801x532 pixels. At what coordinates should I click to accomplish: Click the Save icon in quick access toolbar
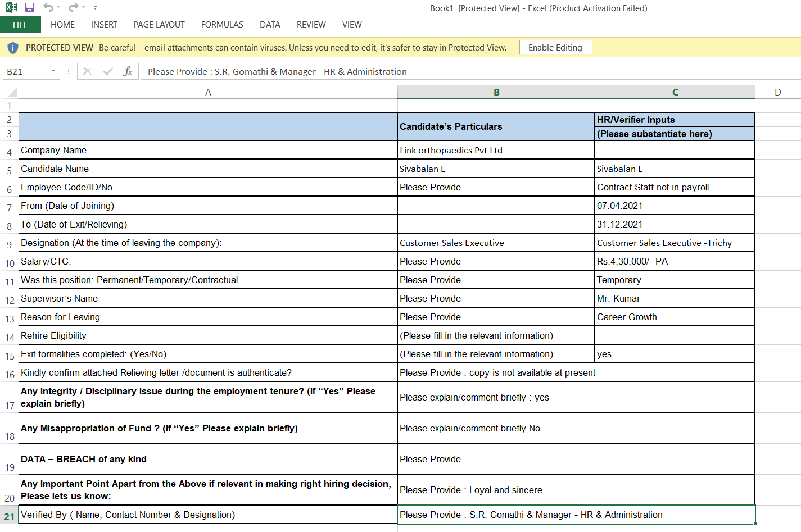(x=30, y=8)
